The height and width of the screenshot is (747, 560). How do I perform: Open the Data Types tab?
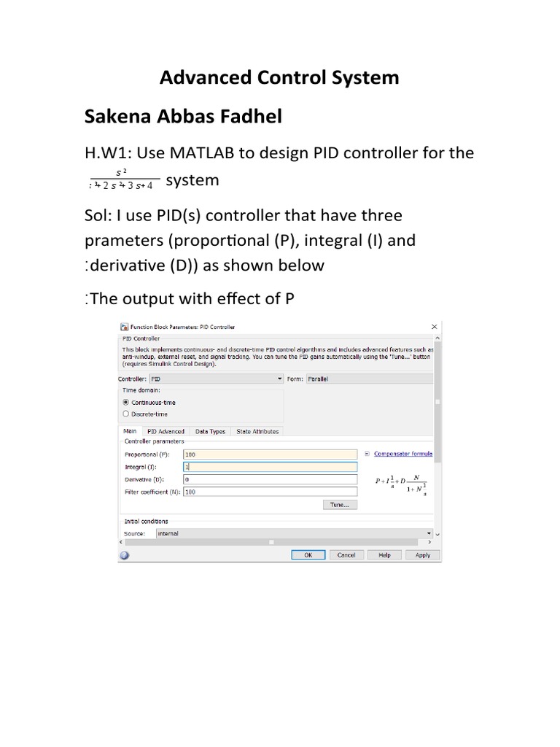(210, 431)
